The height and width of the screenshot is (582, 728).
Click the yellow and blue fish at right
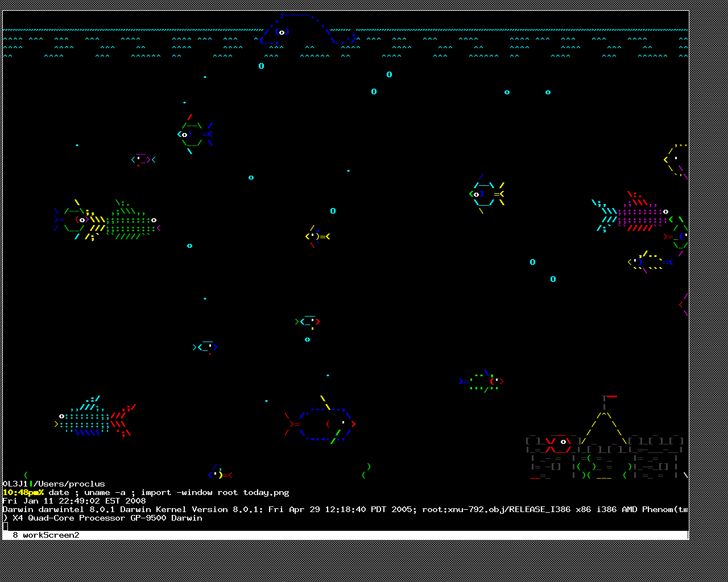(x=651, y=262)
